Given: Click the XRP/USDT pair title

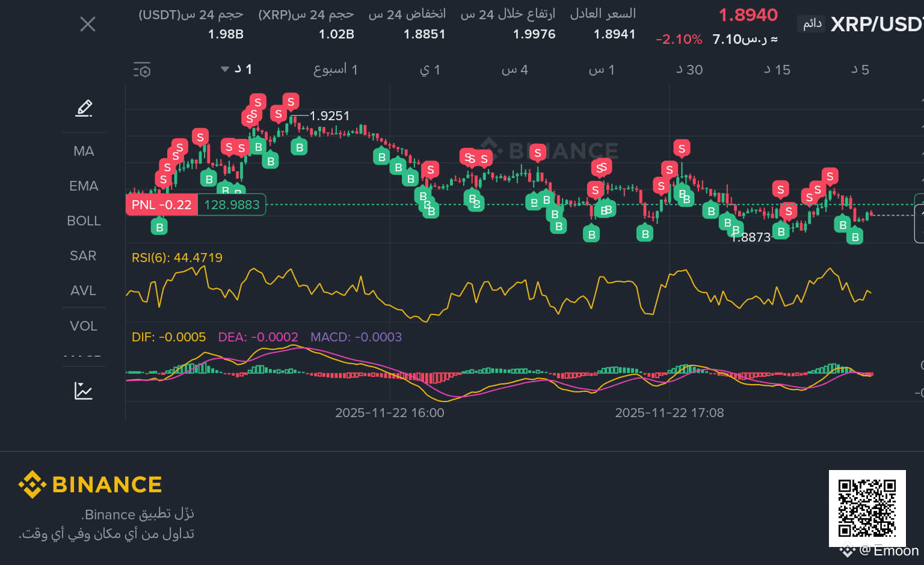Looking at the screenshot, I should (877, 24).
